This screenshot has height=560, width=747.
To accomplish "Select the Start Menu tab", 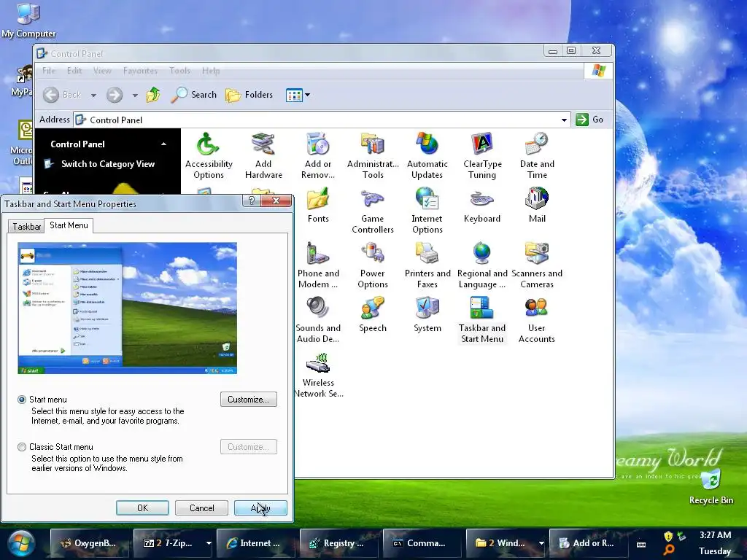I will pos(69,225).
